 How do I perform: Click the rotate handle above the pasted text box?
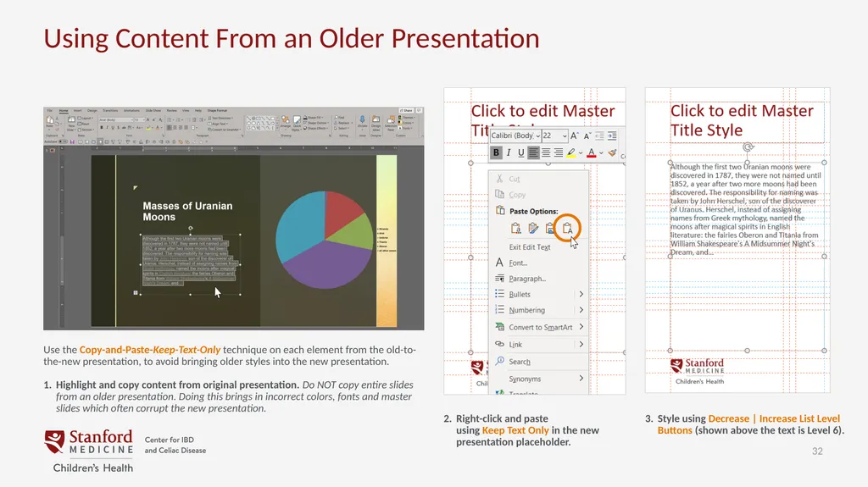coord(748,147)
